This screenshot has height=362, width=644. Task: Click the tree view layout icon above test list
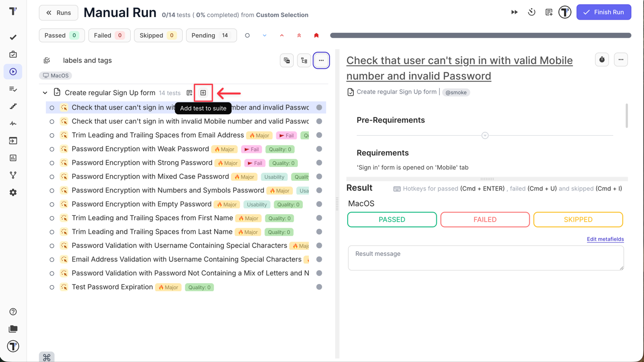click(304, 60)
